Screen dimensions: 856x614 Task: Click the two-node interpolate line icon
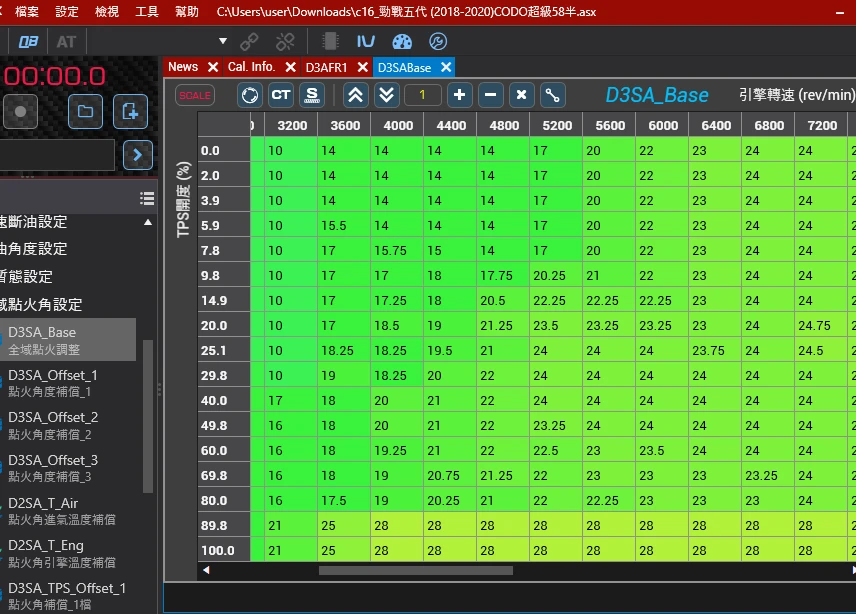[552, 95]
